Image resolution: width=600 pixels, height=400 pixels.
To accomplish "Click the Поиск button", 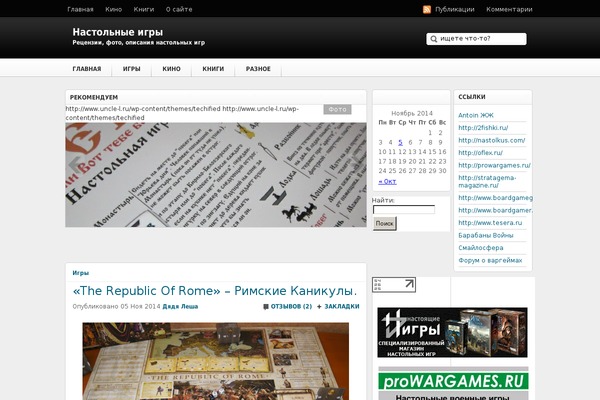I will pos(385,224).
